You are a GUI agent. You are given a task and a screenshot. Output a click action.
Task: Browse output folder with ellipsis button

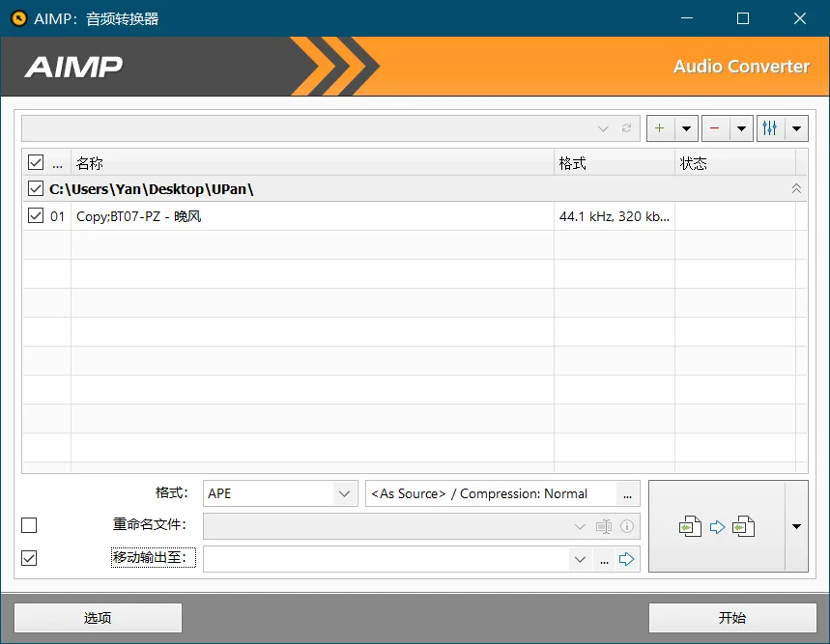click(x=604, y=559)
